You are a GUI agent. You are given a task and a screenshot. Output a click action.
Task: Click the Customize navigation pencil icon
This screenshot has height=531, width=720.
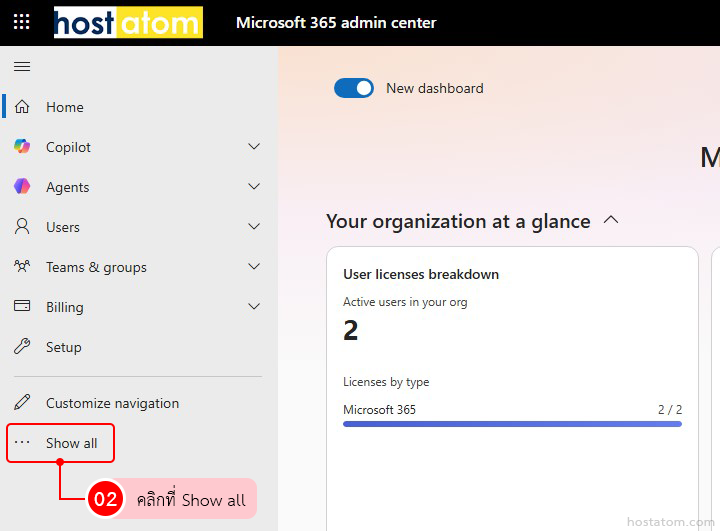pyautogui.click(x=22, y=402)
